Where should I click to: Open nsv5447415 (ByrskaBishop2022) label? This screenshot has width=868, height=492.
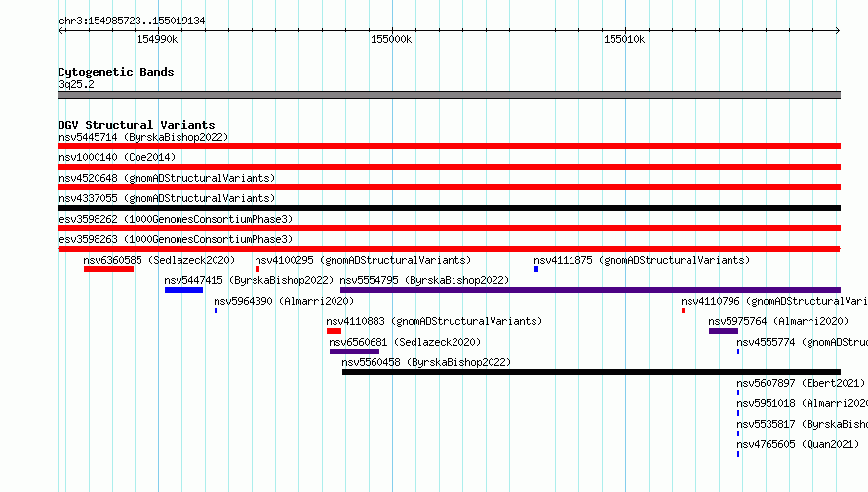[x=249, y=280]
